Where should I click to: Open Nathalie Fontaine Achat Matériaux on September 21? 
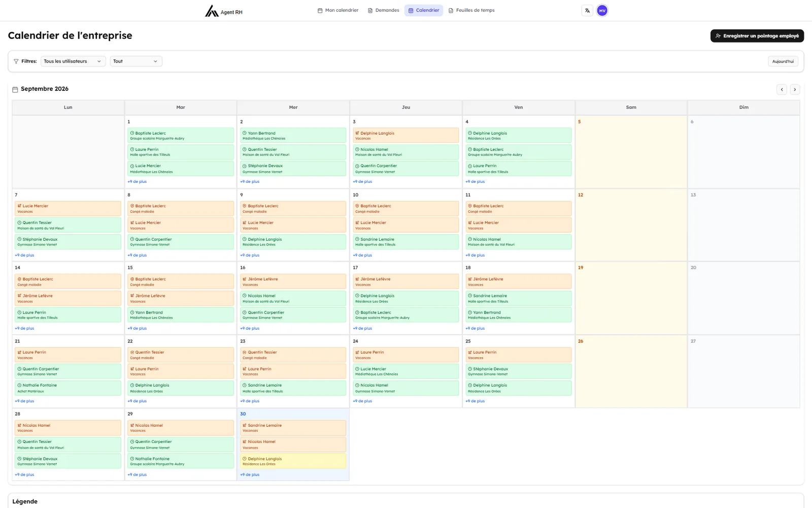coord(68,388)
